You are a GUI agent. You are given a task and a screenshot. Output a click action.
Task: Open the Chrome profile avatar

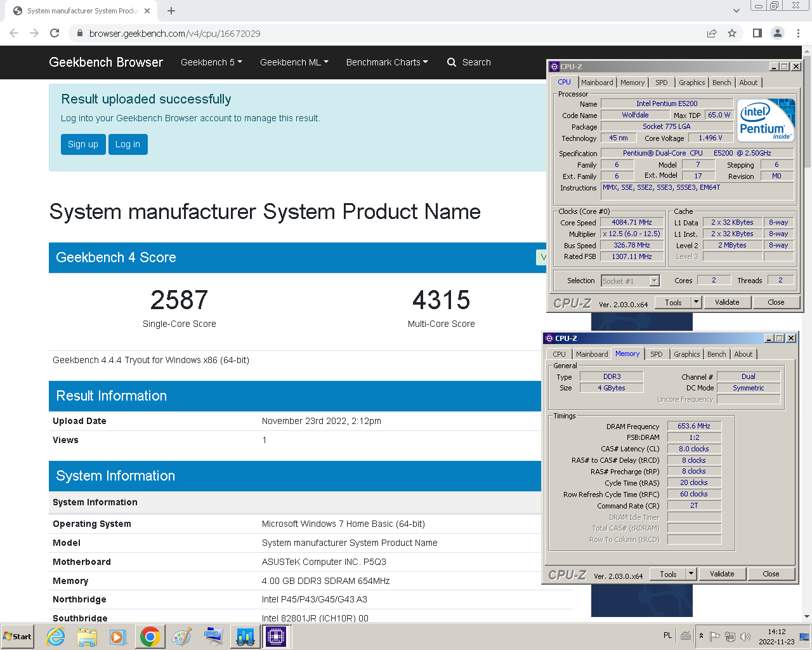coord(778,33)
